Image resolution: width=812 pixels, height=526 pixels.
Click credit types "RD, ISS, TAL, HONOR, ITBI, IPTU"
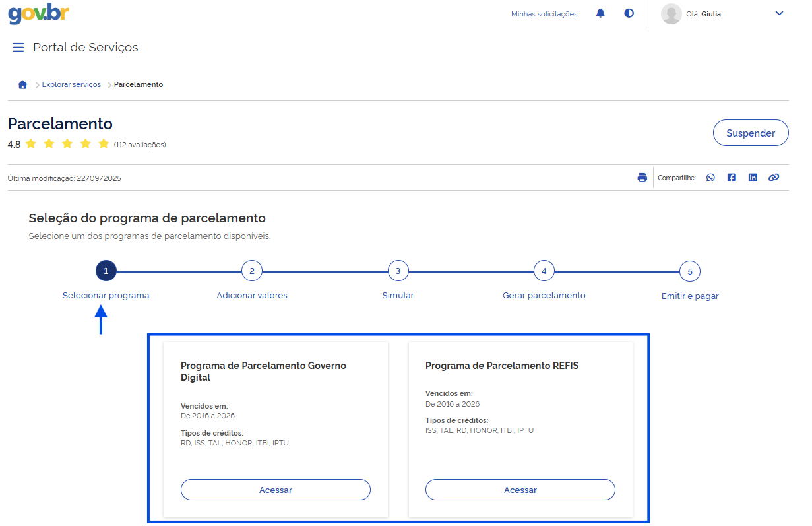[x=235, y=443]
